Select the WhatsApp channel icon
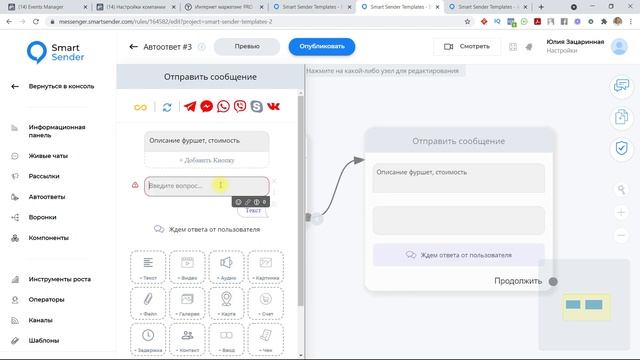The image size is (640, 360). pyautogui.click(x=223, y=107)
